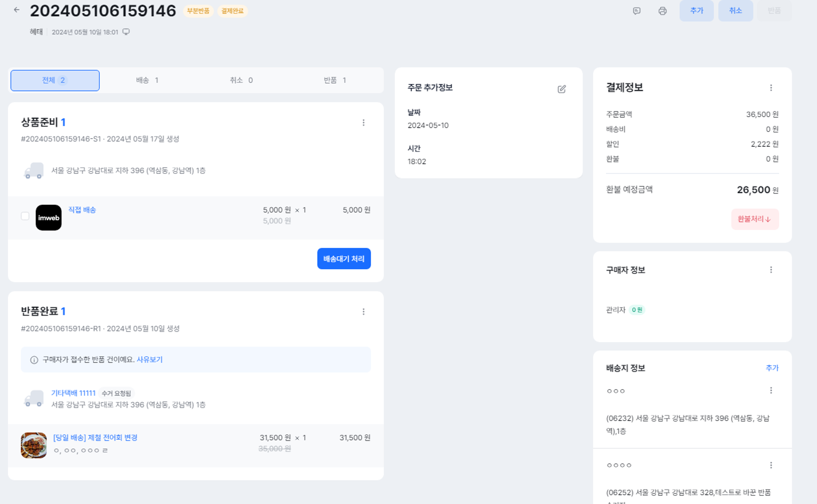This screenshot has height=504, width=817.
Task: Click monitor icon beside order date
Action: point(126,32)
